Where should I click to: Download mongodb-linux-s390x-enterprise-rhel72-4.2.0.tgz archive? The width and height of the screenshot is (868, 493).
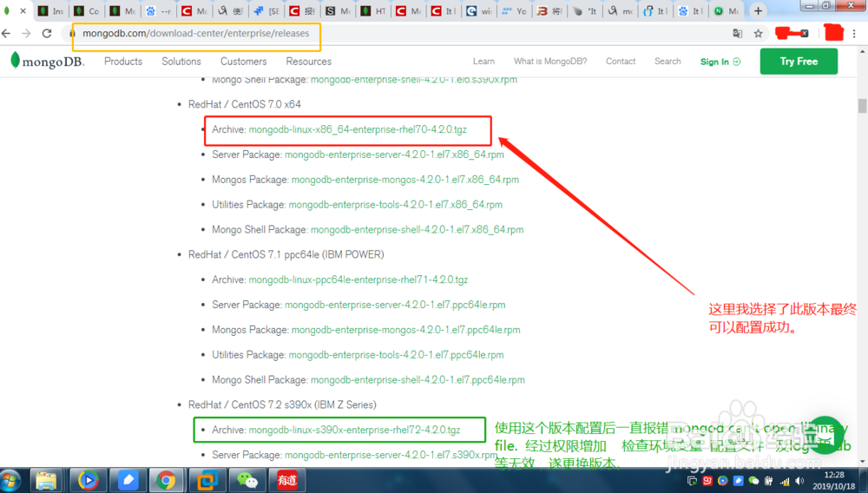click(x=354, y=430)
